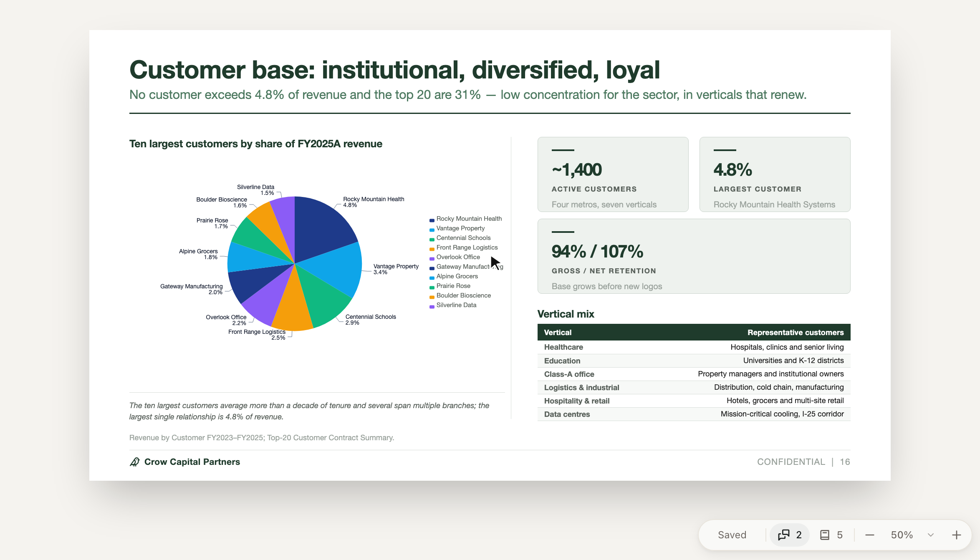This screenshot has height=560, width=980.
Task: Click 'Mission-critical cooling, I-25 corridor' cell
Action: tap(782, 414)
